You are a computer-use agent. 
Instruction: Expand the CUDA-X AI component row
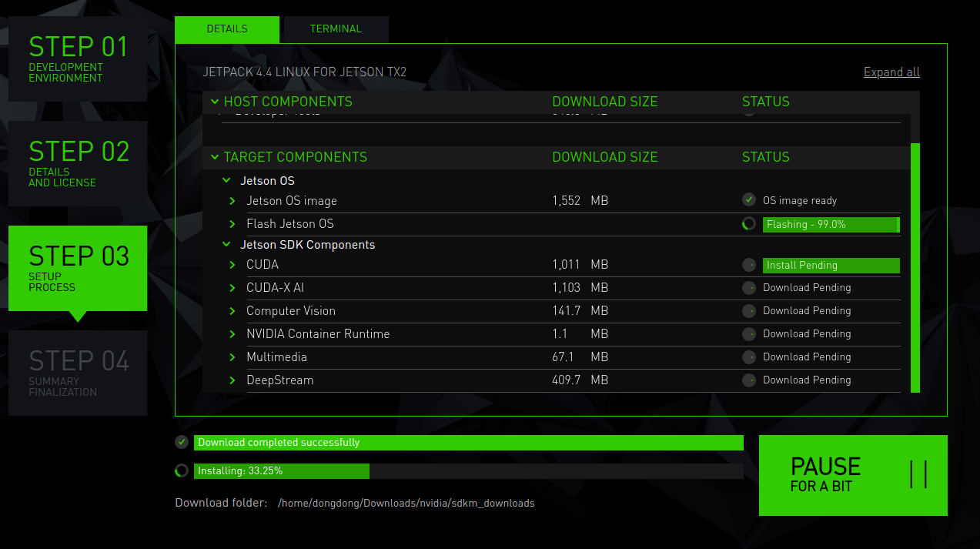pyautogui.click(x=232, y=288)
